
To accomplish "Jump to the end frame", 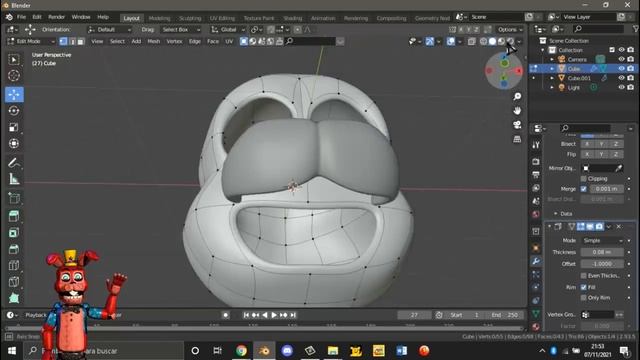I will pyautogui.click(x=293, y=315).
